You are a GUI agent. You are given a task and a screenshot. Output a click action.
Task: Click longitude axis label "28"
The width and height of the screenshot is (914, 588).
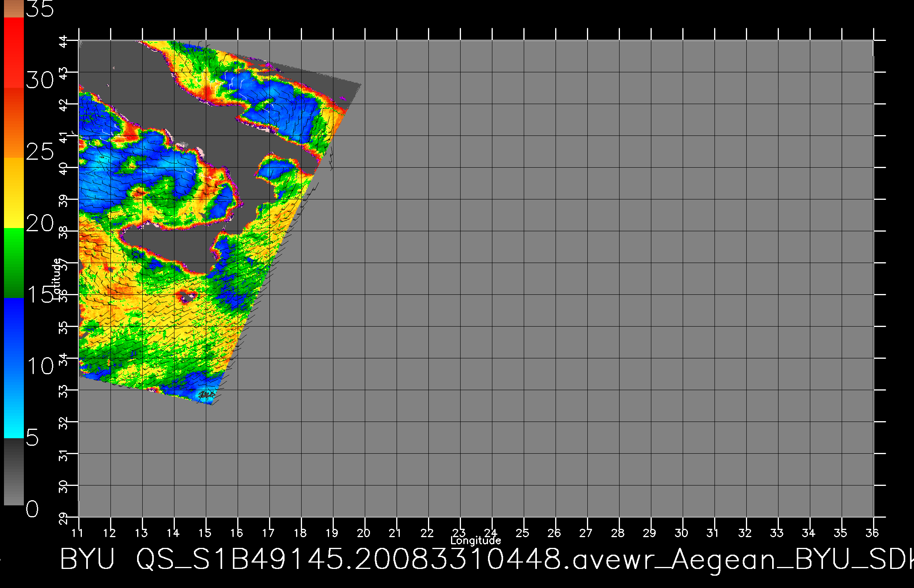618,533
